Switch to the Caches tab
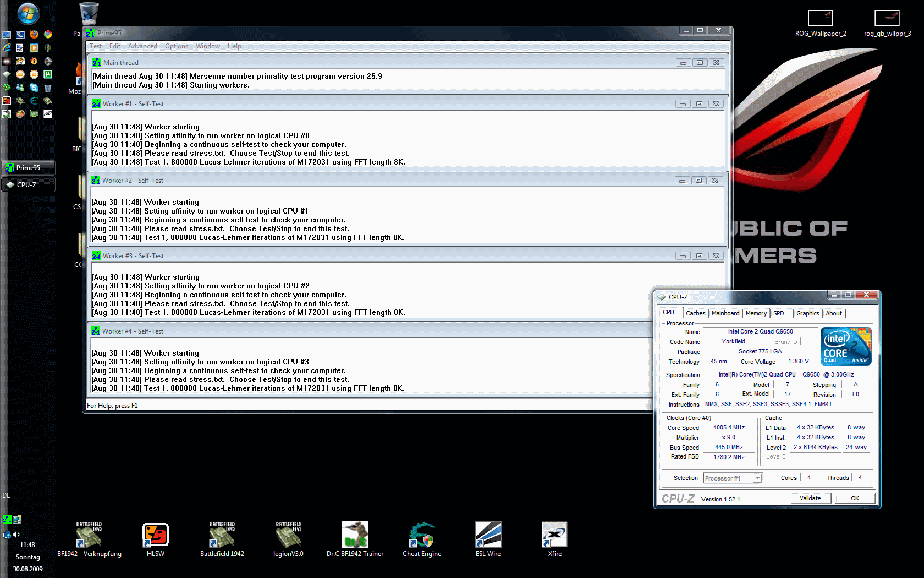This screenshot has height=578, width=924. click(x=696, y=313)
